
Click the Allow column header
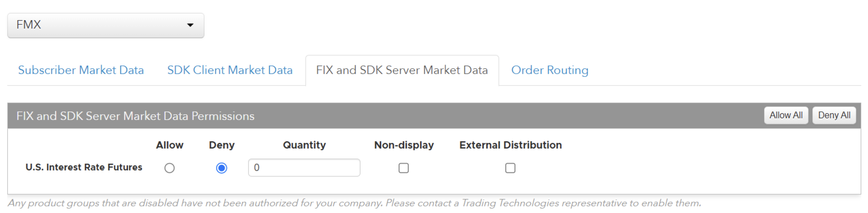170,145
